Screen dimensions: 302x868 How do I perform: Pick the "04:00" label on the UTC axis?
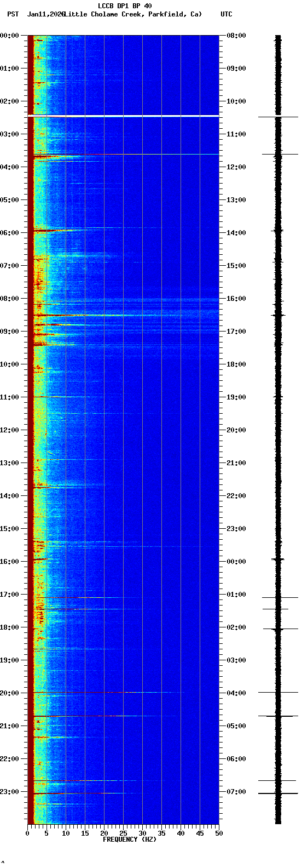click(236, 693)
